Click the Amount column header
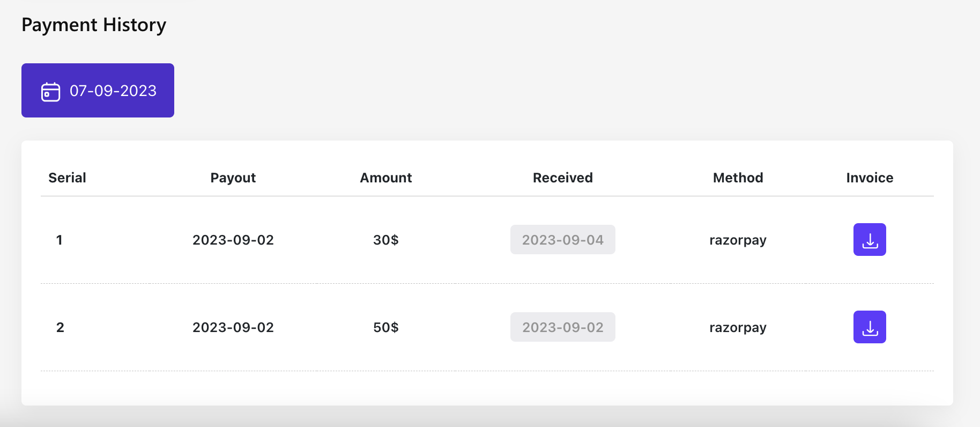 [x=385, y=178]
